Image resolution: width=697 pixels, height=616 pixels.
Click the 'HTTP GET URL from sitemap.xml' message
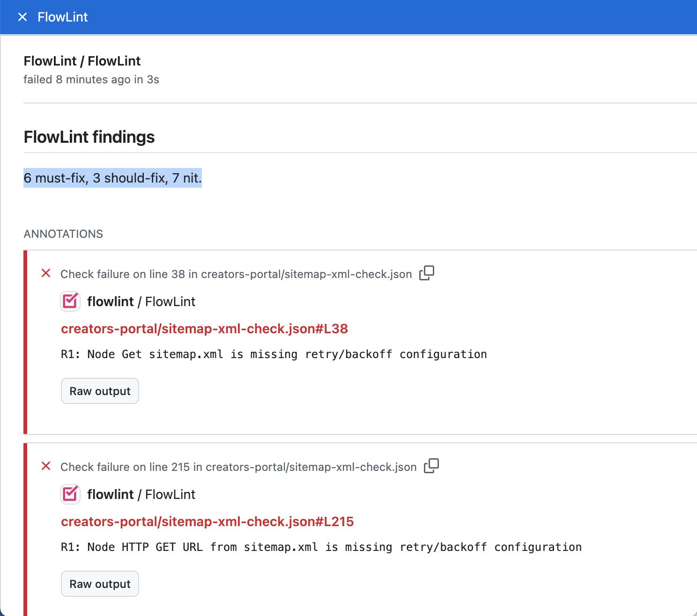pyautogui.click(x=321, y=547)
